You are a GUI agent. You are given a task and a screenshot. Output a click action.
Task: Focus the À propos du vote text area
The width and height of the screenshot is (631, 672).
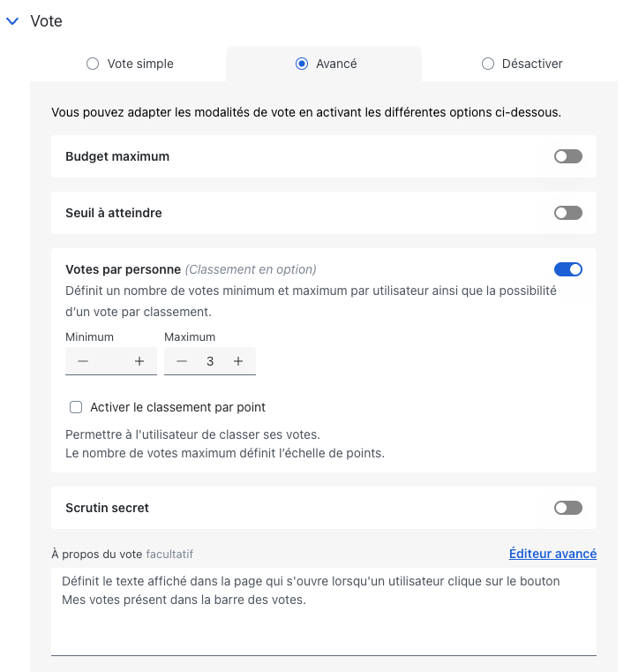pyautogui.click(x=324, y=612)
